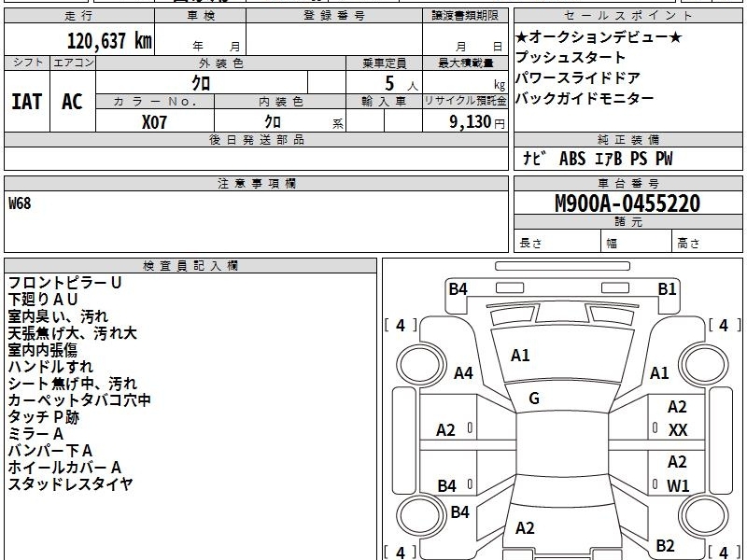Image resolution: width=747 pixels, height=560 pixels.
Task: Select the ハンドルすれ note
Action: (x=50, y=367)
